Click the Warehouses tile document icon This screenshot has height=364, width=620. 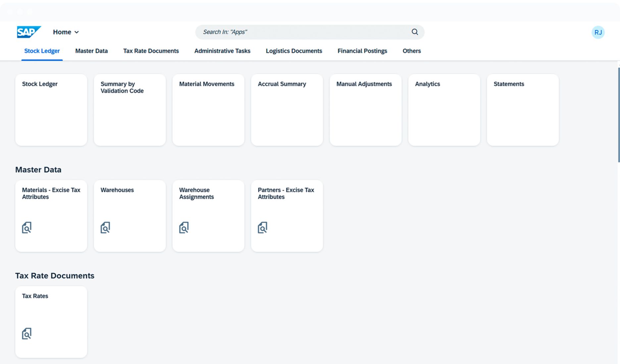[x=105, y=228]
